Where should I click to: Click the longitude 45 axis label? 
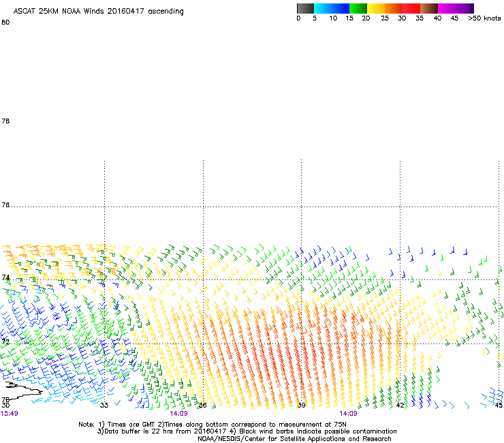pos(499,406)
